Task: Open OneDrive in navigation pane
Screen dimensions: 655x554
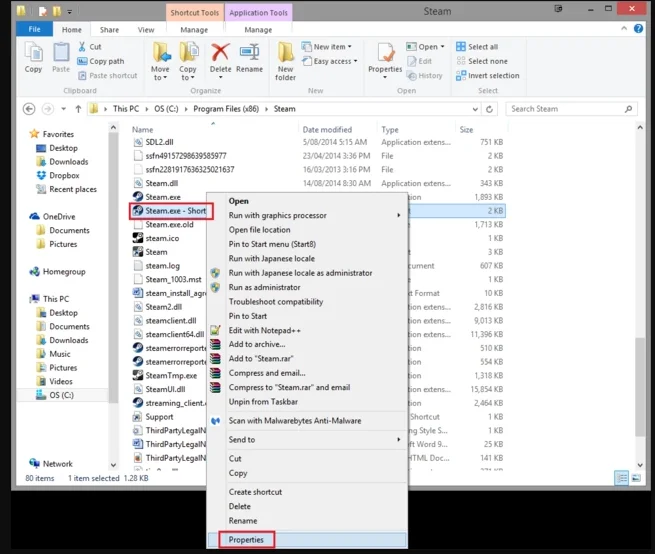Action: [52, 216]
